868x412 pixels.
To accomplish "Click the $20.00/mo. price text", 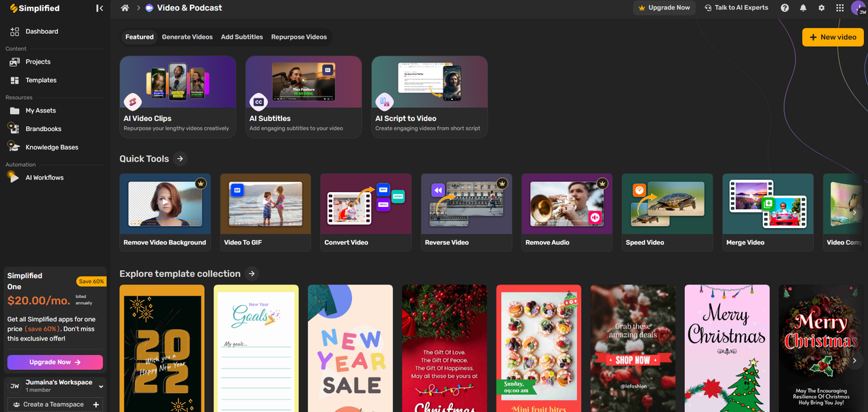I will (x=40, y=300).
